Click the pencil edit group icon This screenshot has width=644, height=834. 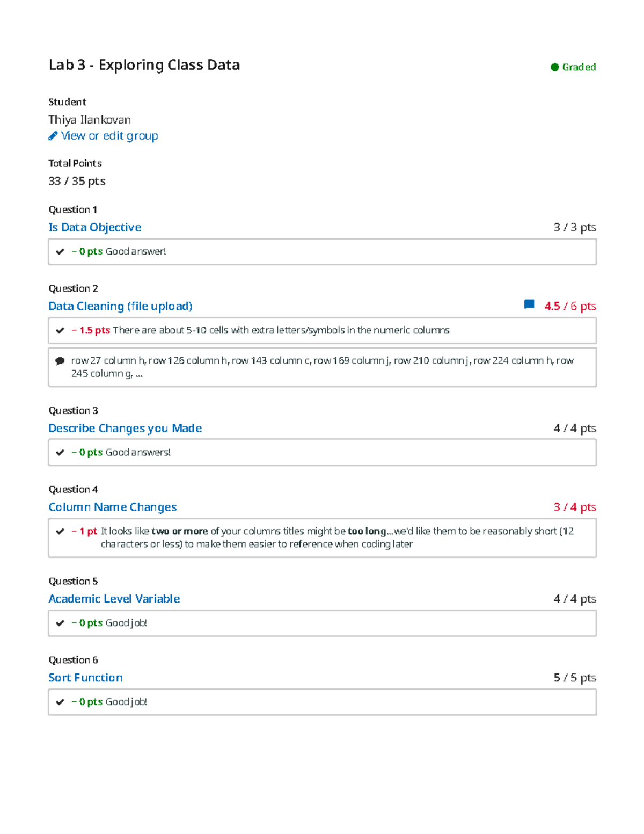click(x=53, y=136)
